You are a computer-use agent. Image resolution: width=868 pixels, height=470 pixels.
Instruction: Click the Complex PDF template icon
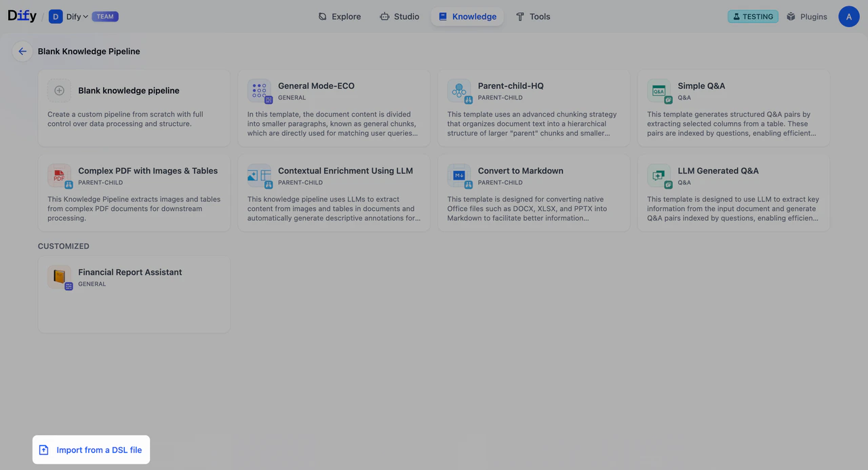click(x=59, y=176)
